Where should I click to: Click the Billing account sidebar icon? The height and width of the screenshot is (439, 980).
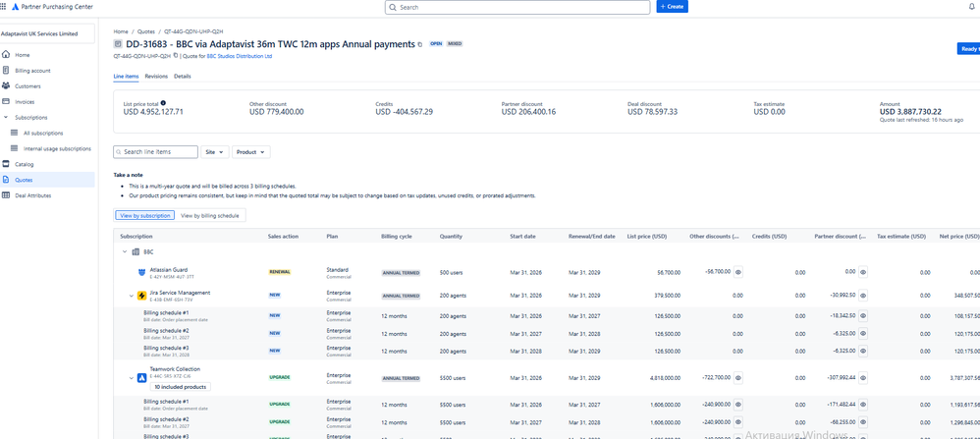tap(6, 71)
